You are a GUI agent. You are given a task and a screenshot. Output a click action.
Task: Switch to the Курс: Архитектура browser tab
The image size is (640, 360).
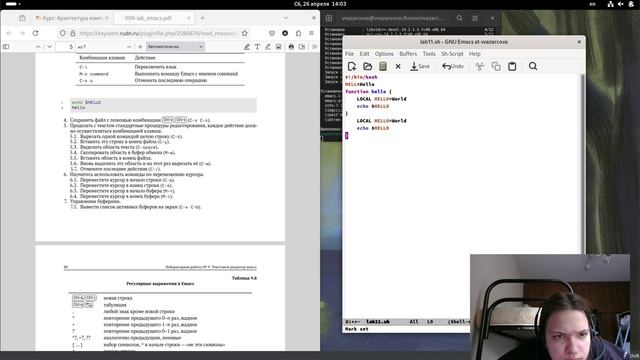tap(71, 18)
